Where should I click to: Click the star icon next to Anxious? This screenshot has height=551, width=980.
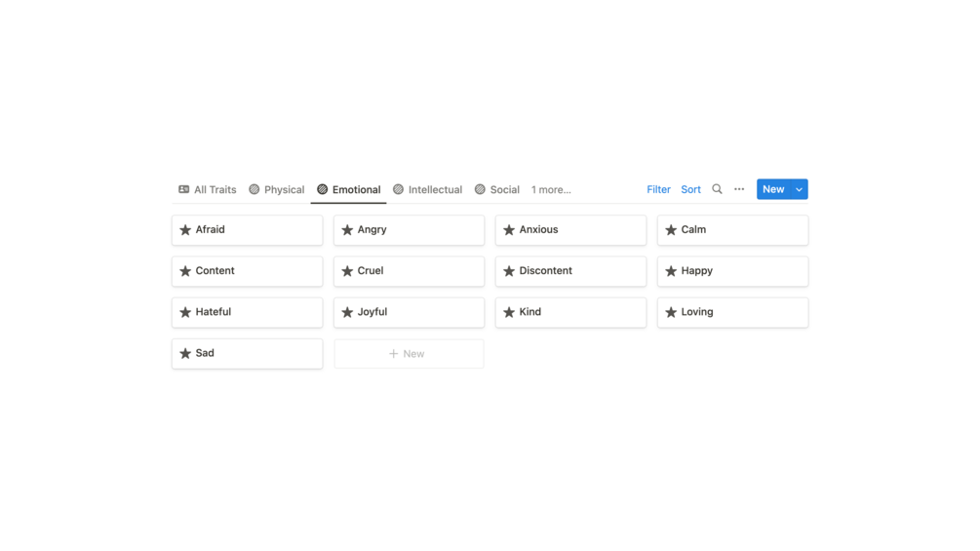[x=509, y=230]
